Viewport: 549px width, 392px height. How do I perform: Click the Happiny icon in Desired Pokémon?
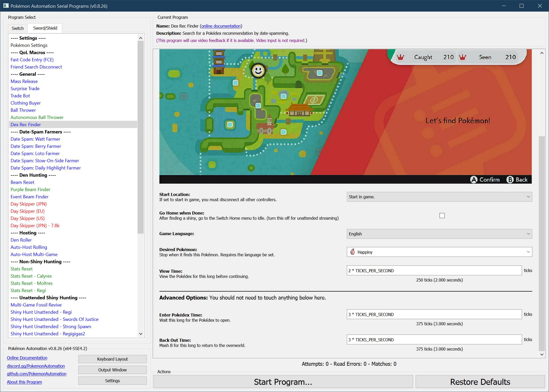353,252
